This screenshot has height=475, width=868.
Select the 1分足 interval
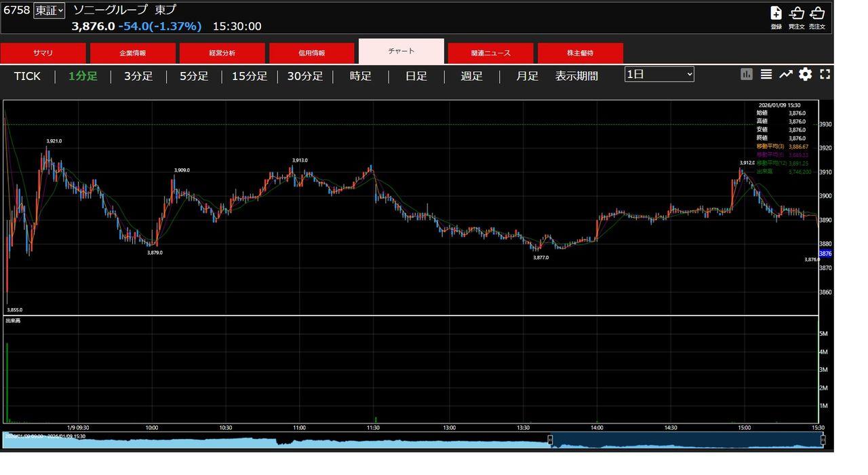coord(83,76)
